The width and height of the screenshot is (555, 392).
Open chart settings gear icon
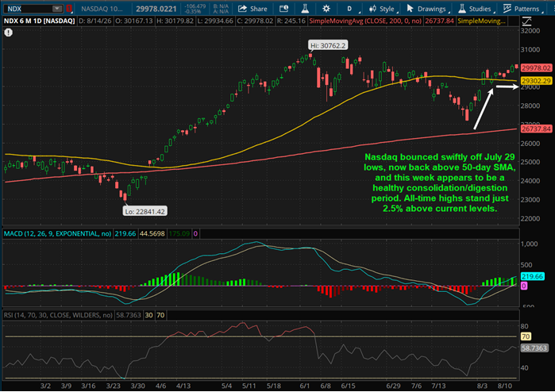tap(326, 9)
